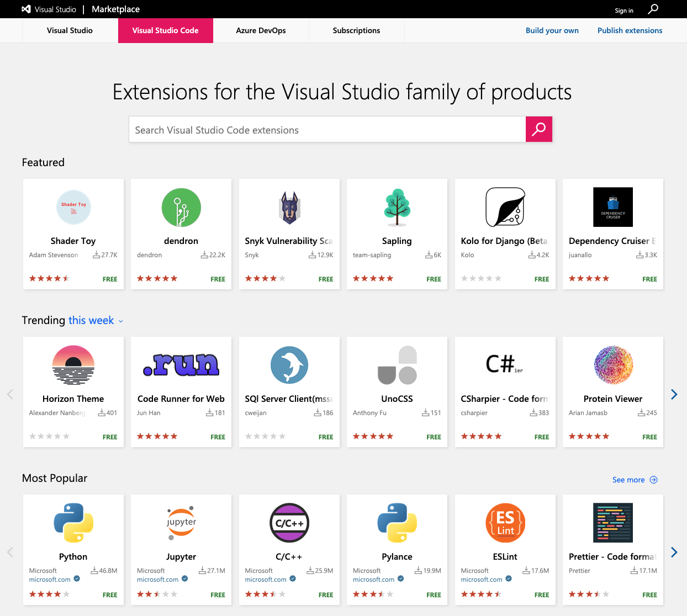Click the Code Runner for Web title

(181, 399)
